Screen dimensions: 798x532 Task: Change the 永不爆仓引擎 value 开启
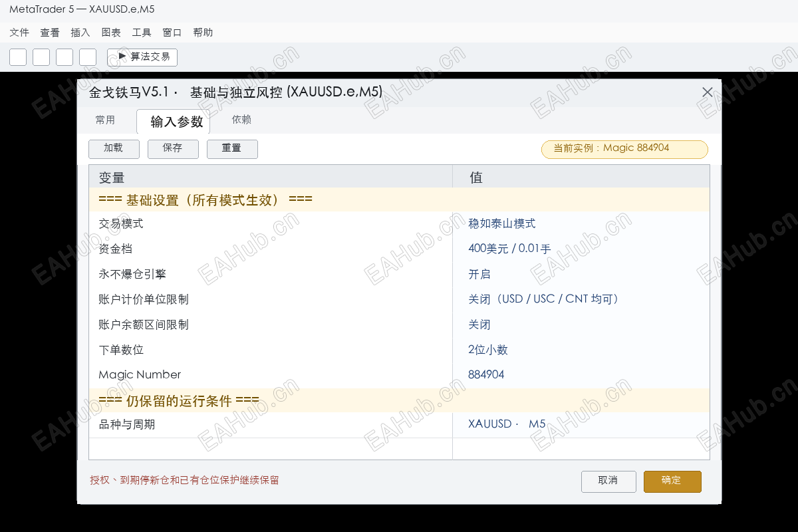tap(479, 275)
